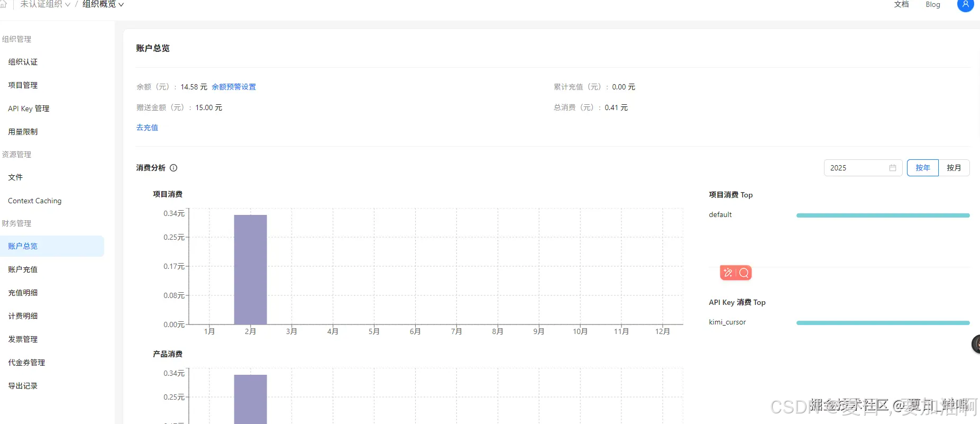Open the 2025 year picker
The height and width of the screenshot is (424, 980).
click(x=863, y=168)
